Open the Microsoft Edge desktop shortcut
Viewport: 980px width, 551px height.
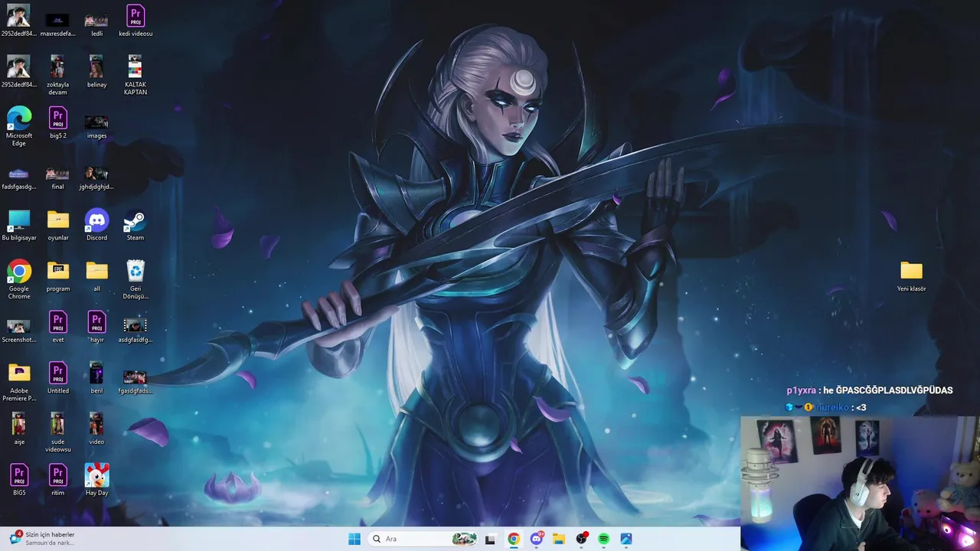pyautogui.click(x=19, y=126)
